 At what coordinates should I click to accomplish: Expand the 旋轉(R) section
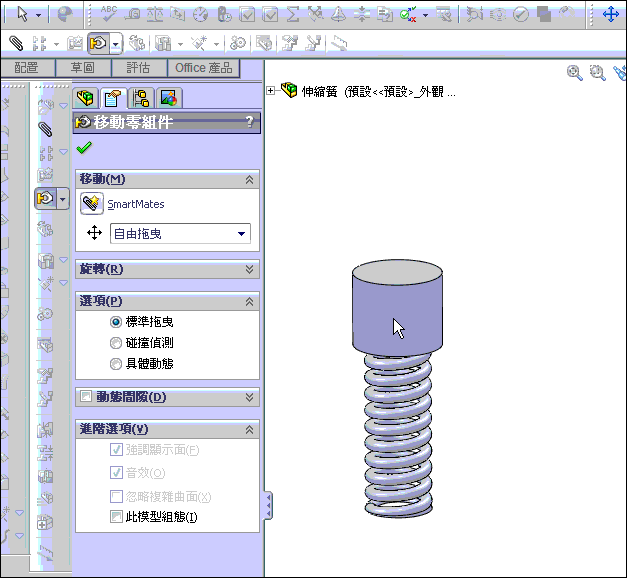click(249, 269)
